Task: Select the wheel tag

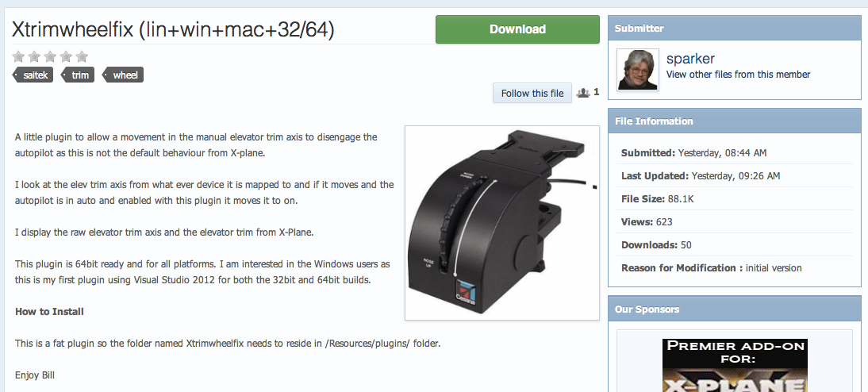Action: (x=124, y=75)
